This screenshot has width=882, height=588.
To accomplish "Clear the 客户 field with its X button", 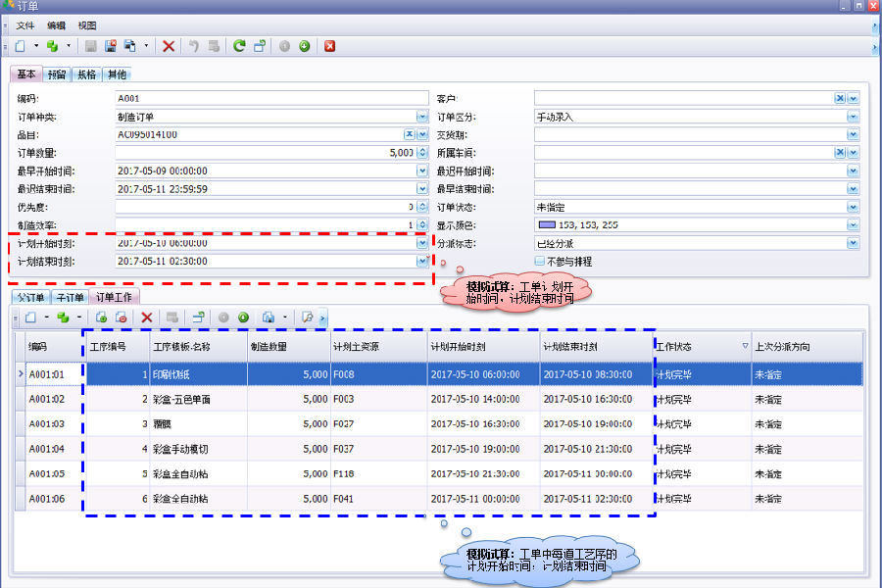I will (x=840, y=98).
